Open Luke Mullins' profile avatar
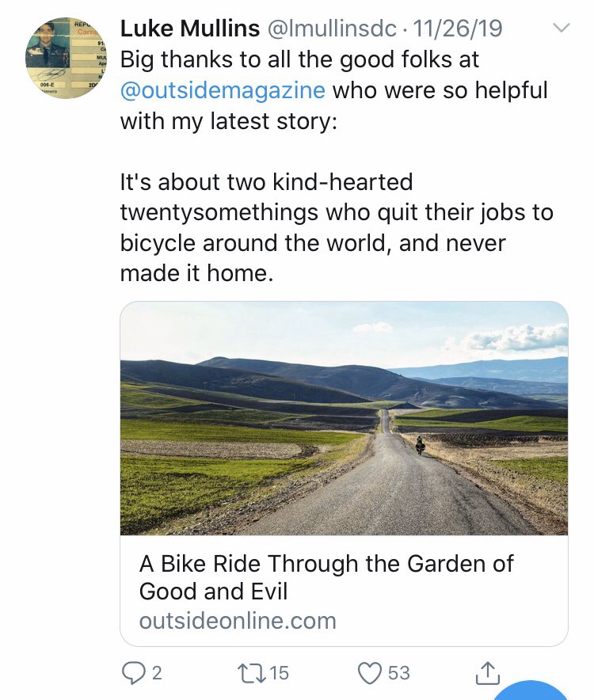The width and height of the screenshot is (594, 700). click(x=66, y=58)
